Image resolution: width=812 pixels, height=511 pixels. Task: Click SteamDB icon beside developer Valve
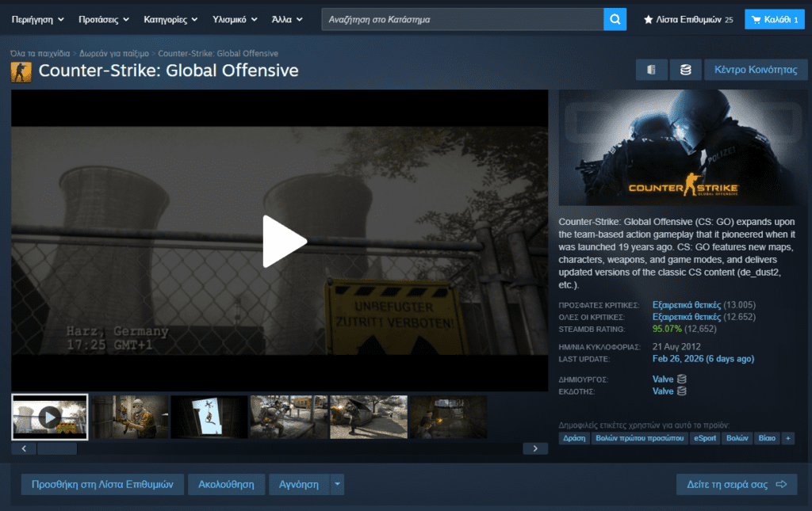click(681, 379)
